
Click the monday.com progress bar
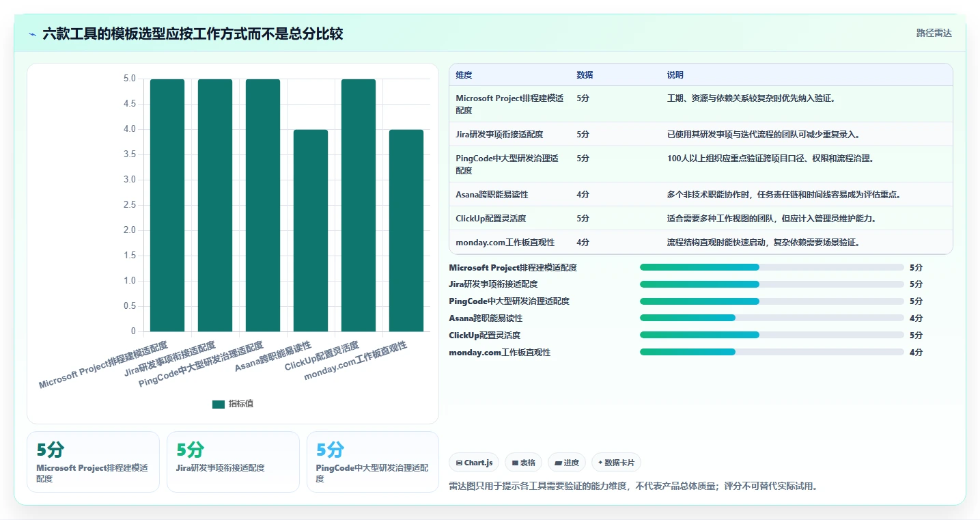click(772, 352)
